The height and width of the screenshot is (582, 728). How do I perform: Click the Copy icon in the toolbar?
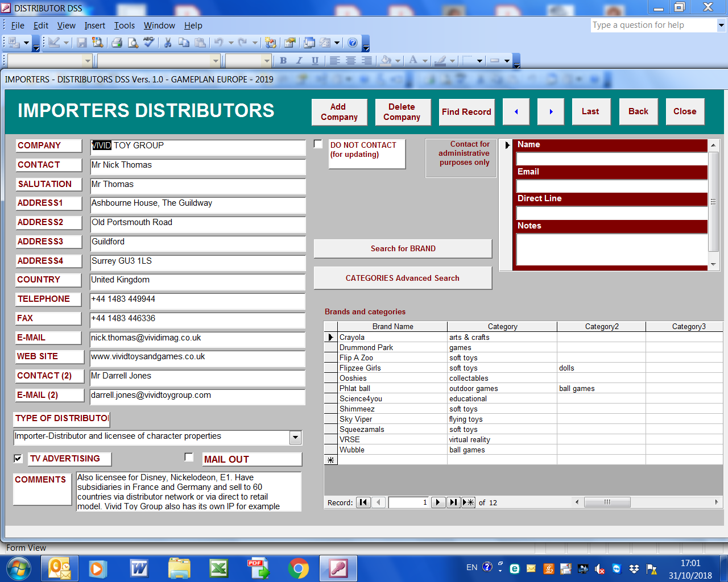(184, 43)
